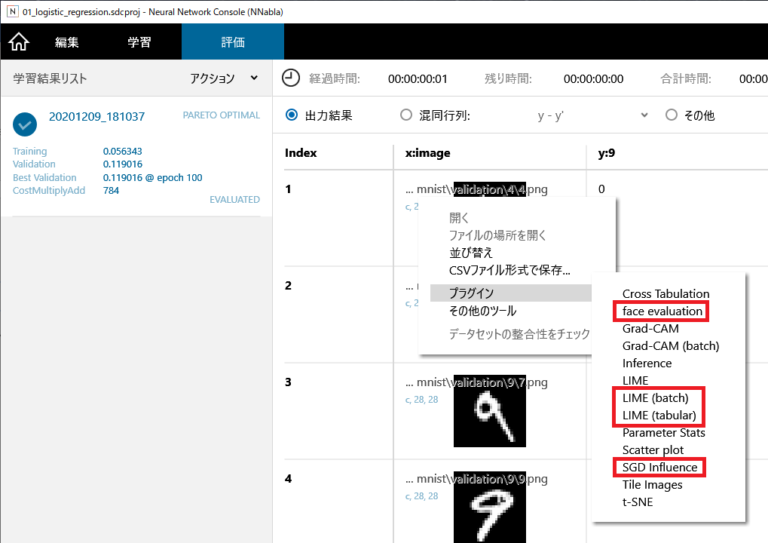
Task: Click the x:image column header
Action: coord(428,153)
